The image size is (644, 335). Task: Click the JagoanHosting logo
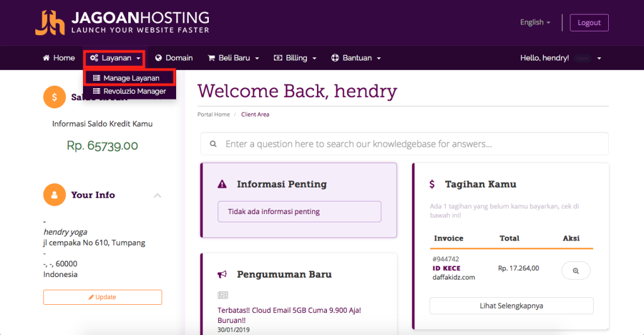point(123,23)
